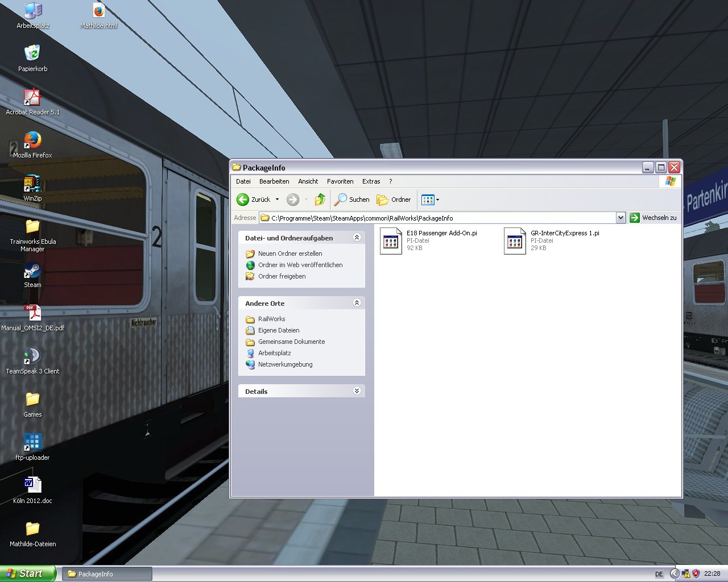
Task: Go to Gemeinsame Dokumente link
Action: coord(292,342)
